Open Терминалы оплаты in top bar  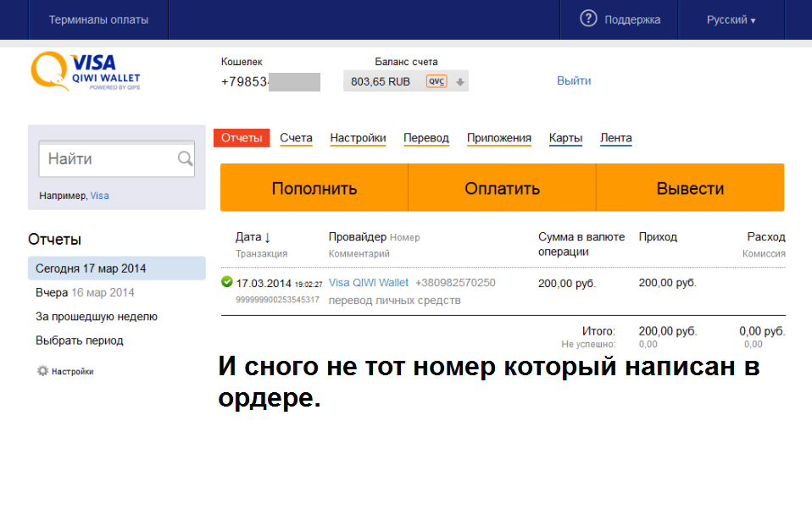pos(98,19)
